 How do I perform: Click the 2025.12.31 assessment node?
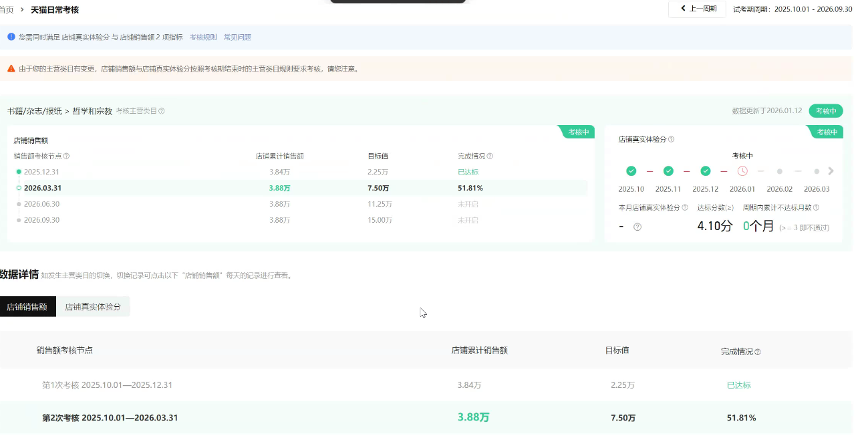[x=41, y=172]
